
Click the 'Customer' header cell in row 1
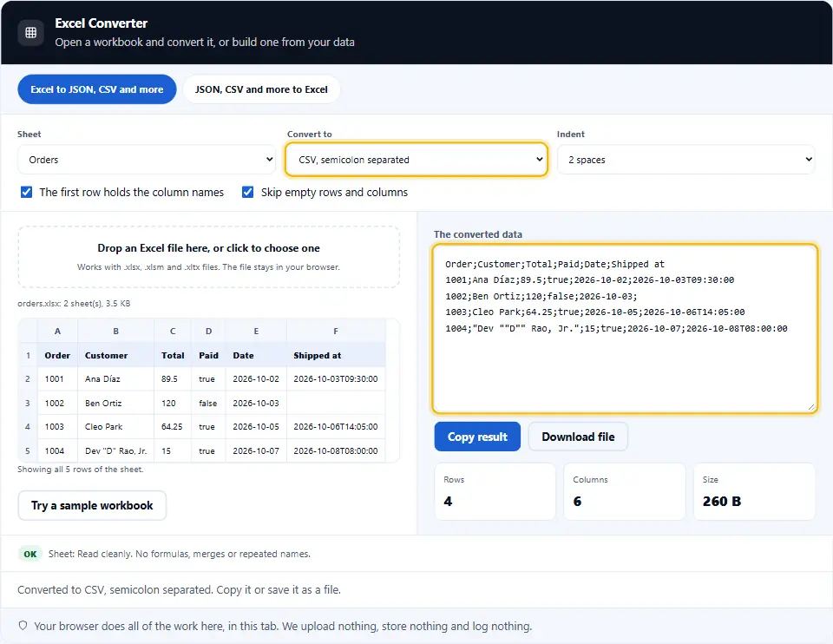point(115,355)
